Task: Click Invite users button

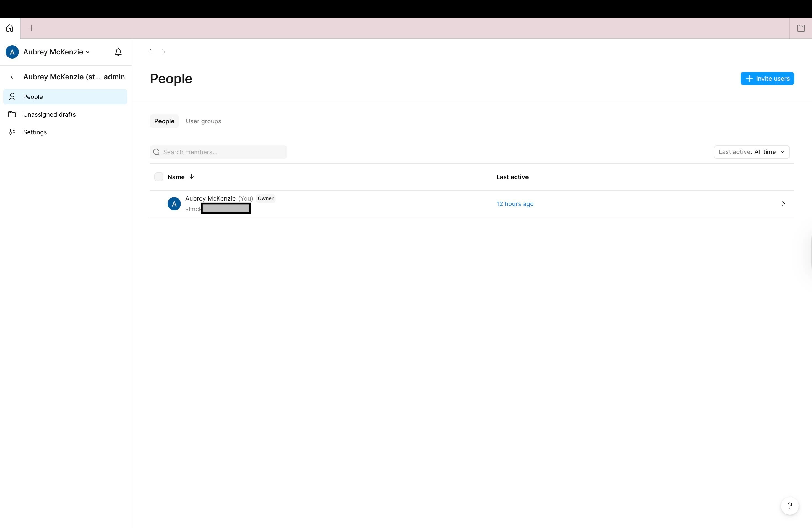Action: coord(767,79)
